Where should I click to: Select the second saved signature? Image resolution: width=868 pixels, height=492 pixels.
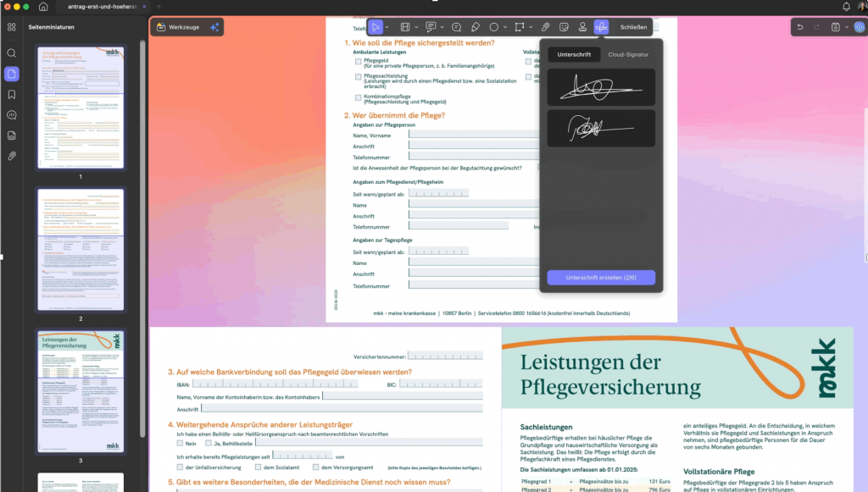(x=601, y=128)
